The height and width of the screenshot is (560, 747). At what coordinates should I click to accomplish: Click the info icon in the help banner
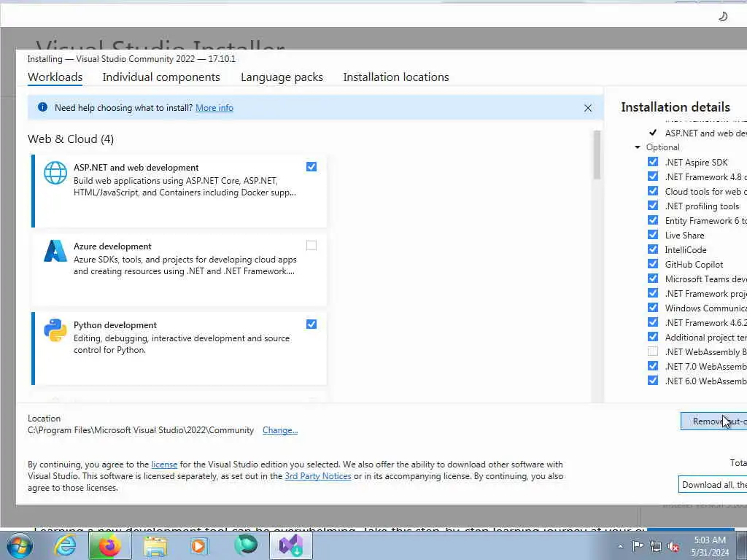(42, 107)
